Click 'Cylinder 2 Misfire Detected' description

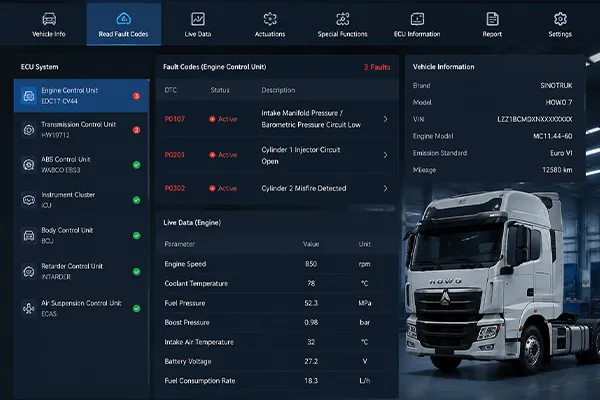click(x=304, y=188)
